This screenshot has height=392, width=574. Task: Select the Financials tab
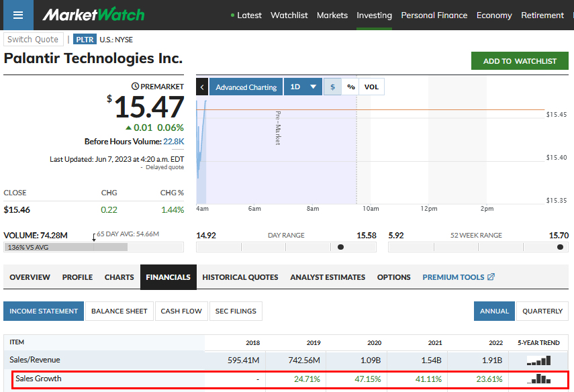(x=169, y=277)
